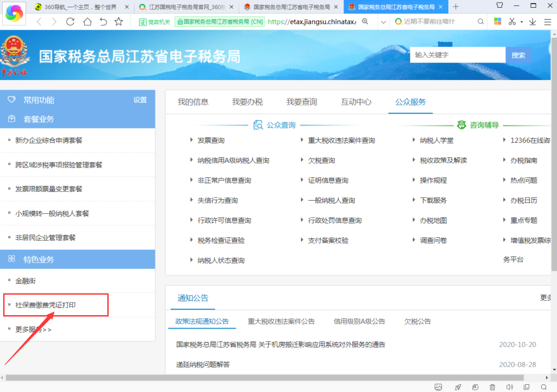Select the 我要查询 tab
Viewport: 557px width, 392px height.
point(302,102)
